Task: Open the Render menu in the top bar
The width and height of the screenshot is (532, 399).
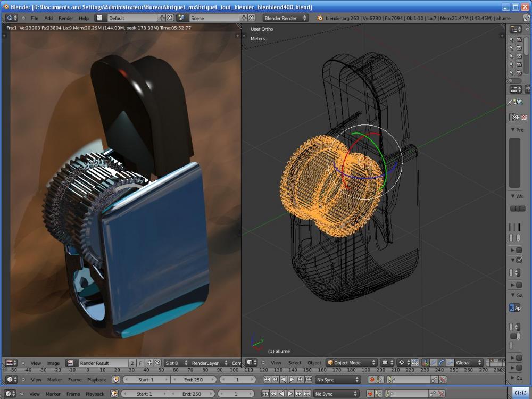Action: [x=65, y=18]
